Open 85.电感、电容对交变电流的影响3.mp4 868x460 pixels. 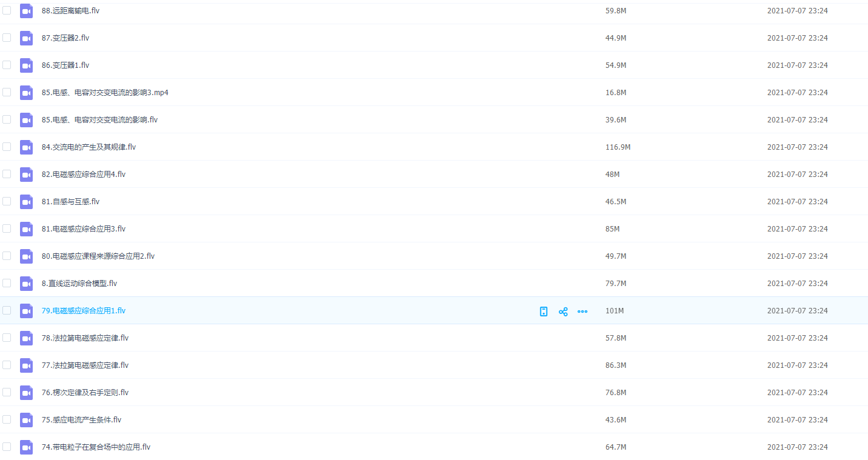tap(105, 93)
